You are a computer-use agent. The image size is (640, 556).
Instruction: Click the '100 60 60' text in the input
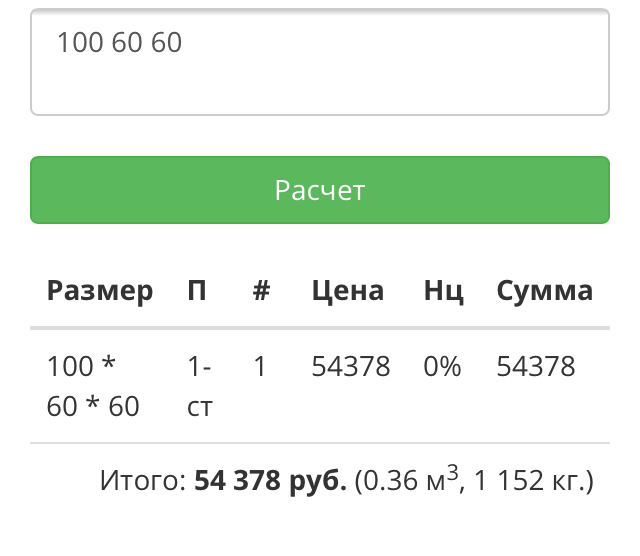pyautogui.click(x=119, y=43)
